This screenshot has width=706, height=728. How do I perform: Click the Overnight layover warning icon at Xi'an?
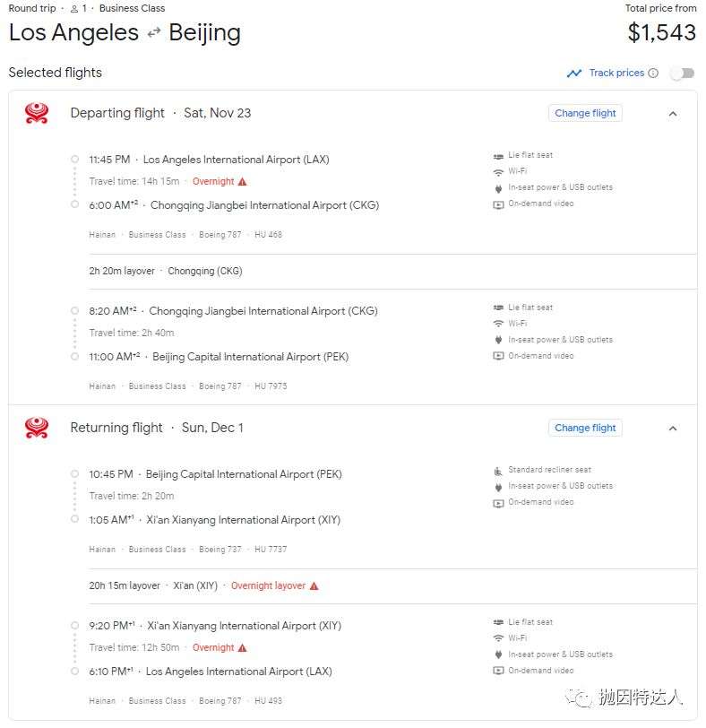[314, 586]
